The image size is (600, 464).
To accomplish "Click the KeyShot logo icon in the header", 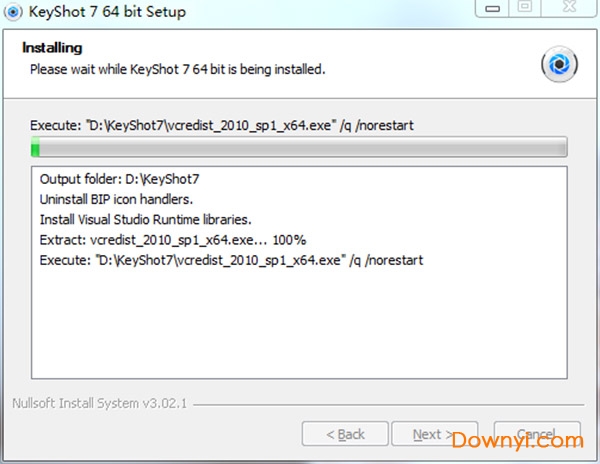I will tap(559, 64).
